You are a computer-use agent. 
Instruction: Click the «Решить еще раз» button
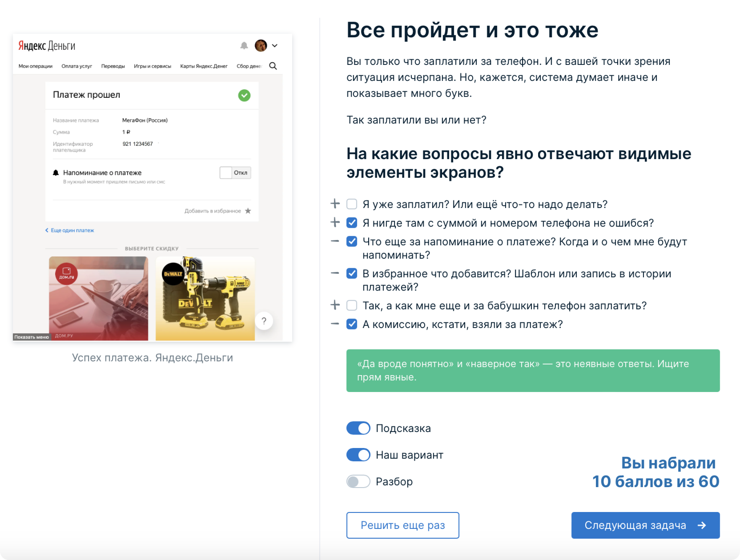[x=402, y=525]
